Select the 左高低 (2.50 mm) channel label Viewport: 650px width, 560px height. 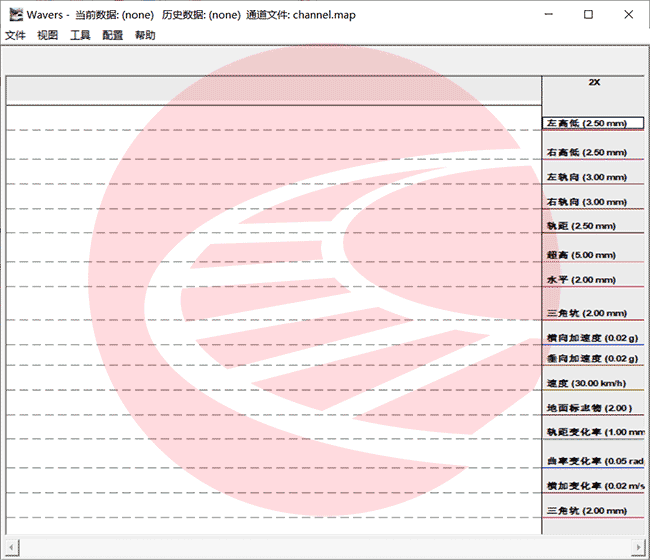click(x=593, y=123)
